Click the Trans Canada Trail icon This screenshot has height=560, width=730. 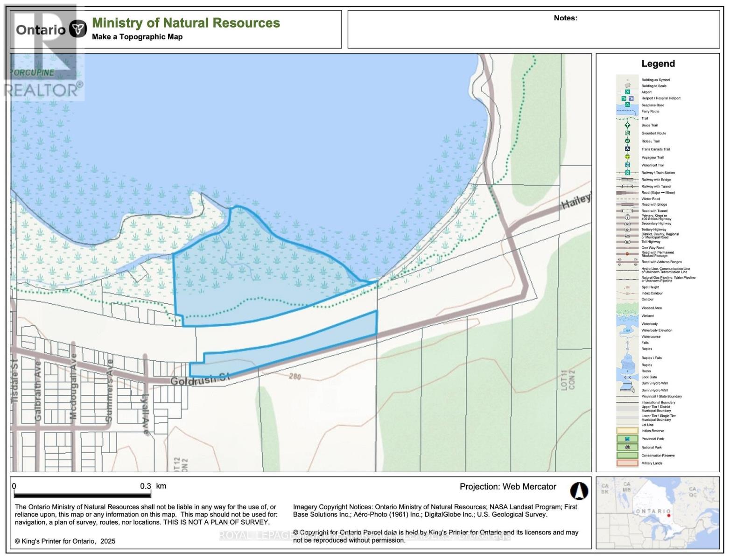627,149
